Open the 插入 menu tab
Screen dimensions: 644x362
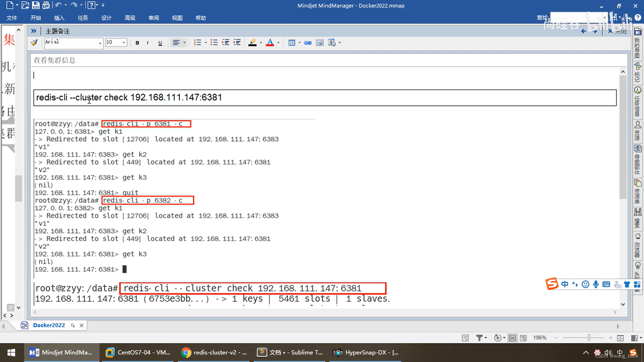click(59, 18)
